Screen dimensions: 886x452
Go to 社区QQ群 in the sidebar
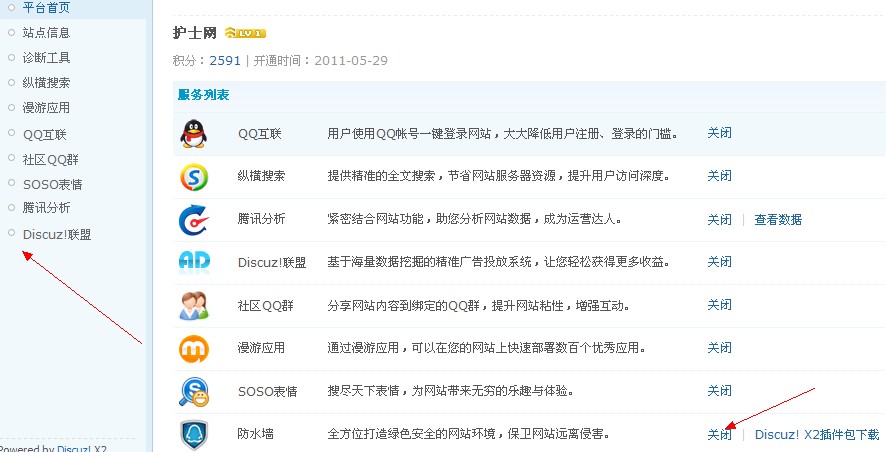[x=50, y=159]
